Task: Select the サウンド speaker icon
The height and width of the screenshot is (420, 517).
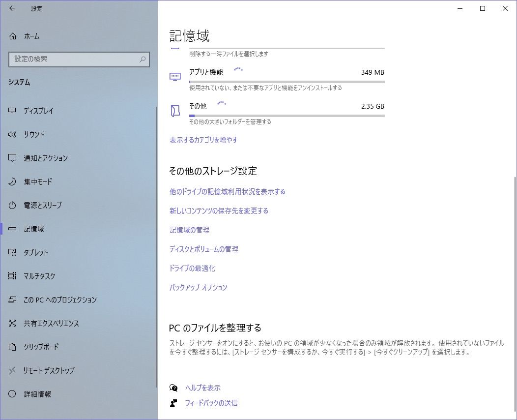Action: click(12, 134)
